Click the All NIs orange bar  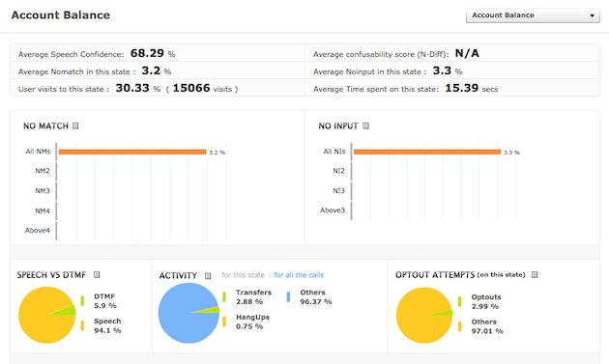pyautogui.click(x=427, y=153)
